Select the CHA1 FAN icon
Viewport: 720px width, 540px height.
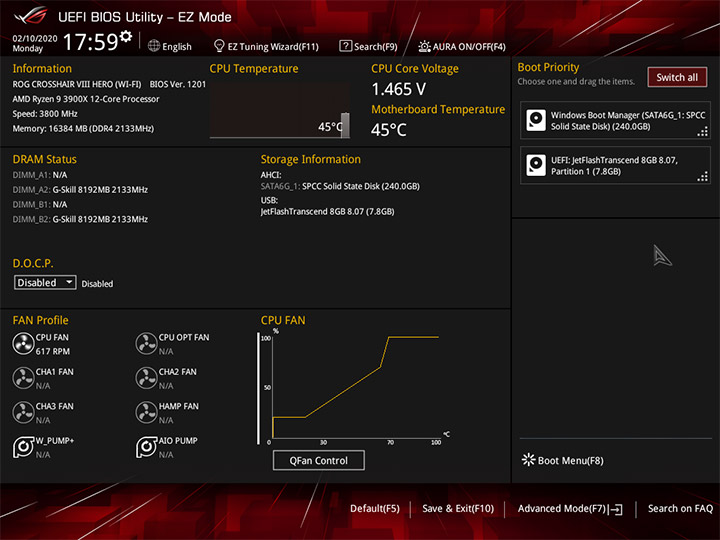pyautogui.click(x=23, y=378)
